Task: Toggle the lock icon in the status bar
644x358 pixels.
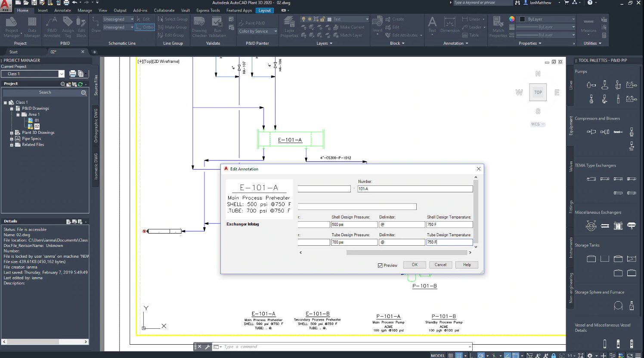Action: (554, 355)
